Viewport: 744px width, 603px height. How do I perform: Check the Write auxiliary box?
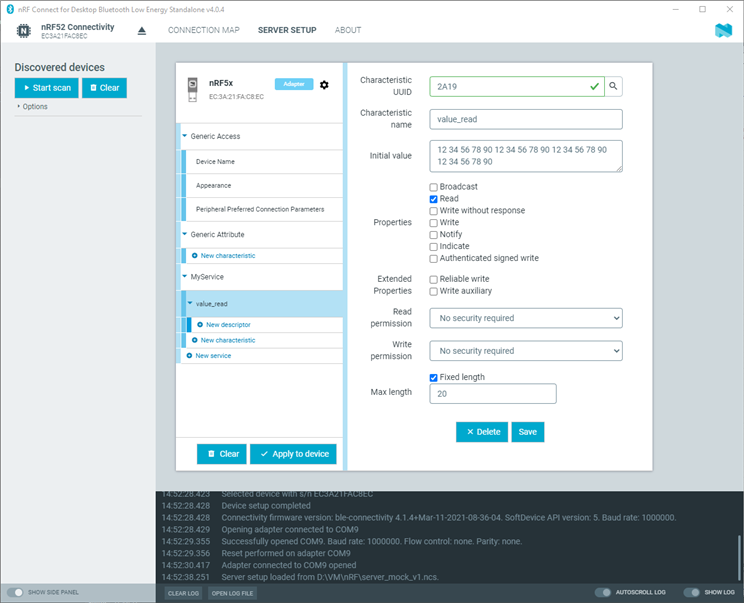click(x=433, y=291)
